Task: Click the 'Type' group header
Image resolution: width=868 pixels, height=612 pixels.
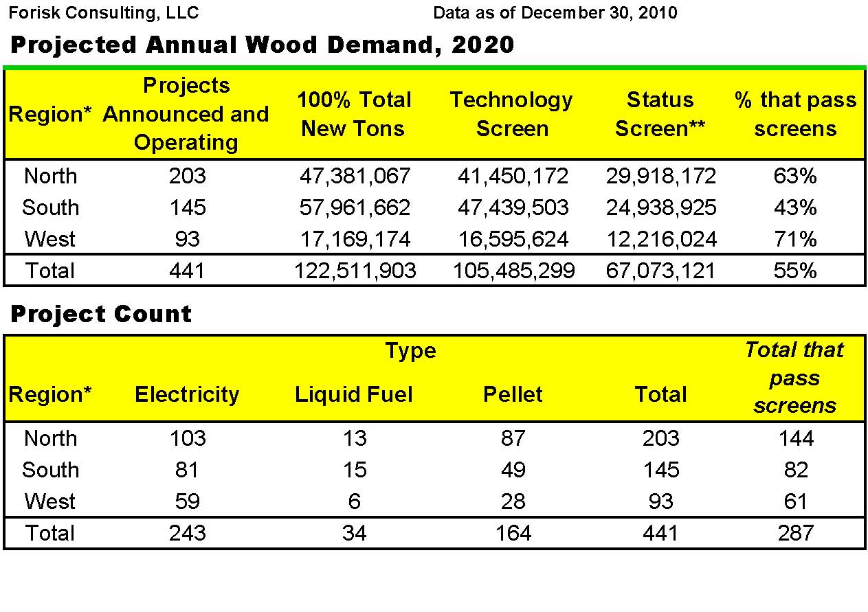Action: (410, 351)
